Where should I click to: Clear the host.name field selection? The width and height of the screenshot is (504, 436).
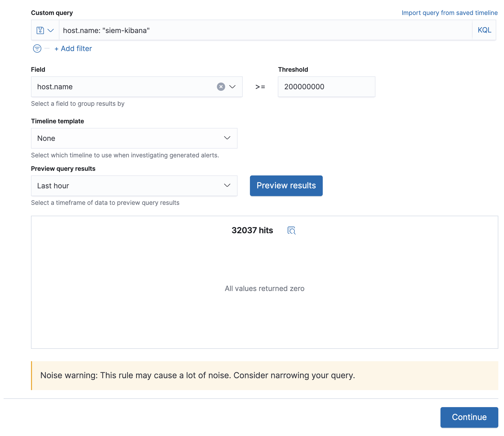221,87
